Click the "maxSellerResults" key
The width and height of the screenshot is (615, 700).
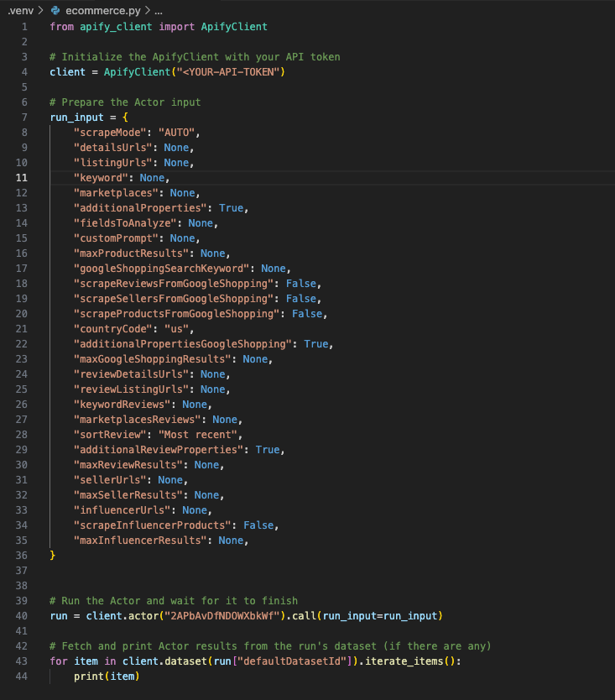coord(128,495)
